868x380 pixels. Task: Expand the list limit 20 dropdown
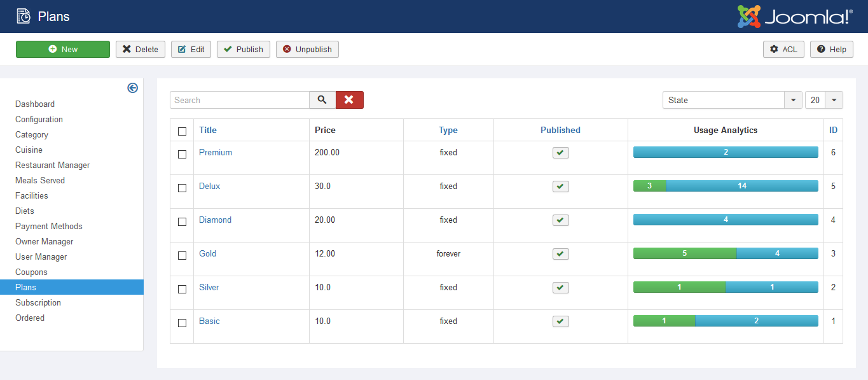point(823,100)
